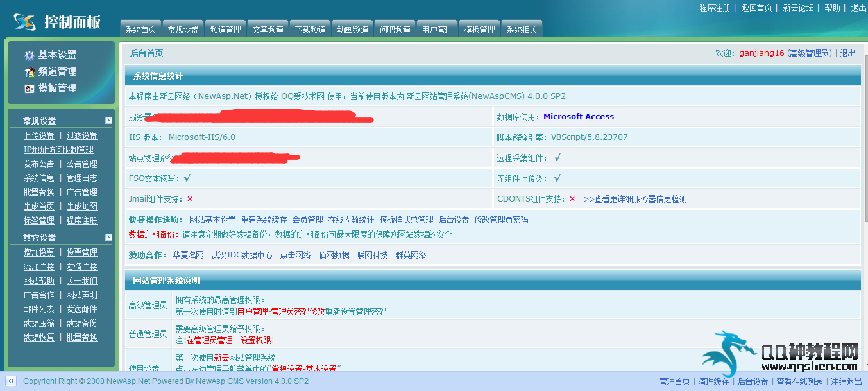The width and height of the screenshot is (868, 391).
Task: Click the 修改管理员密码 link
Action: point(502,220)
